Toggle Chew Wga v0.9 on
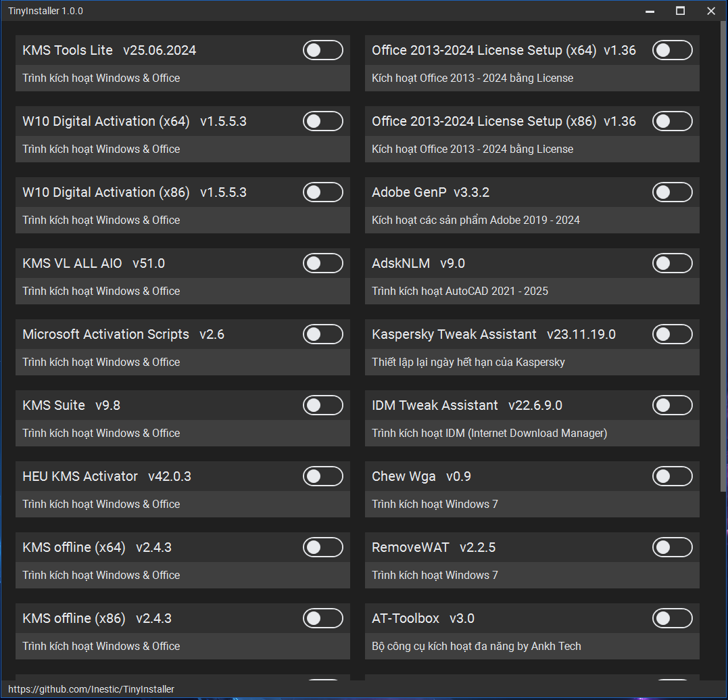 pos(673,477)
